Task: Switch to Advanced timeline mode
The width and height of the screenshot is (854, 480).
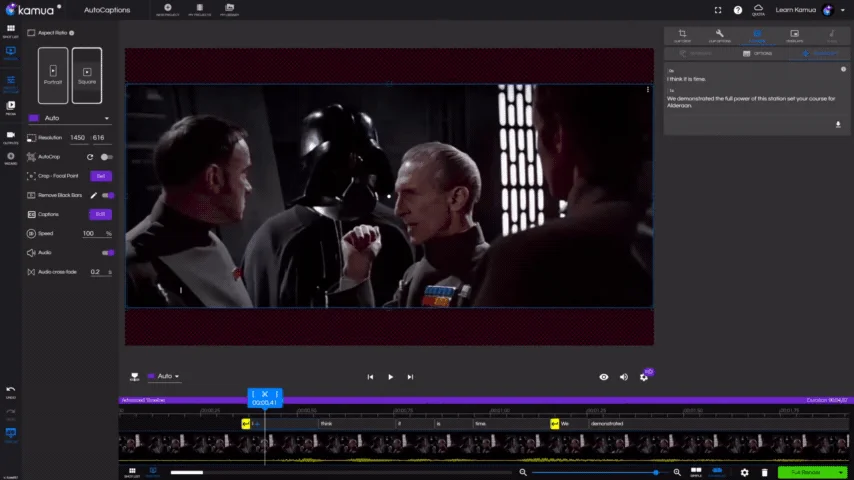Action: 717,472
